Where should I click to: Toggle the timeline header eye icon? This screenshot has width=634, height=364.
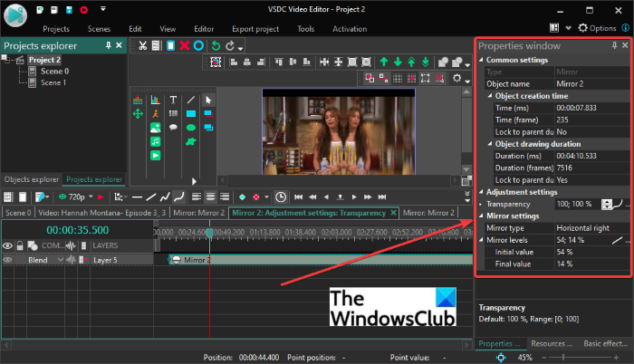tap(7, 246)
